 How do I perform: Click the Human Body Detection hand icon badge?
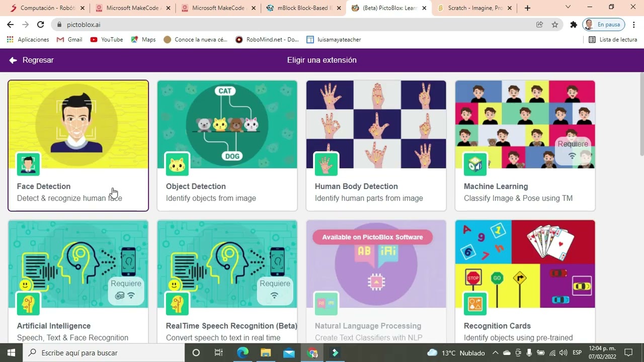click(326, 164)
